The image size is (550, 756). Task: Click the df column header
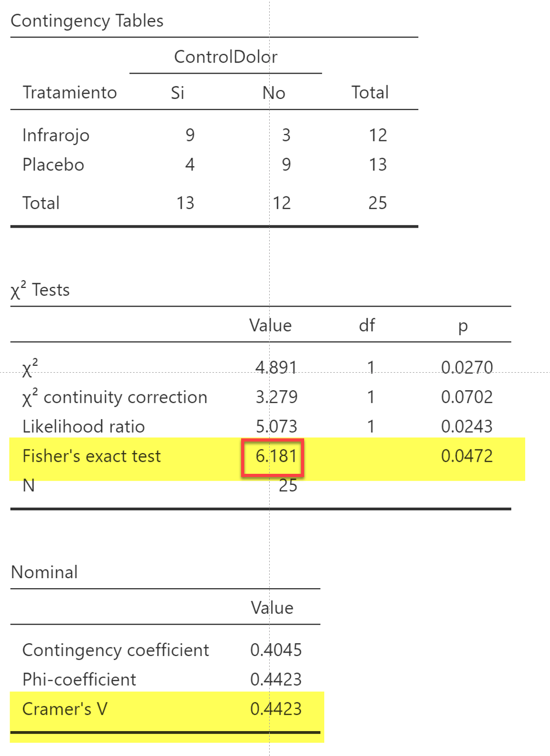367,325
